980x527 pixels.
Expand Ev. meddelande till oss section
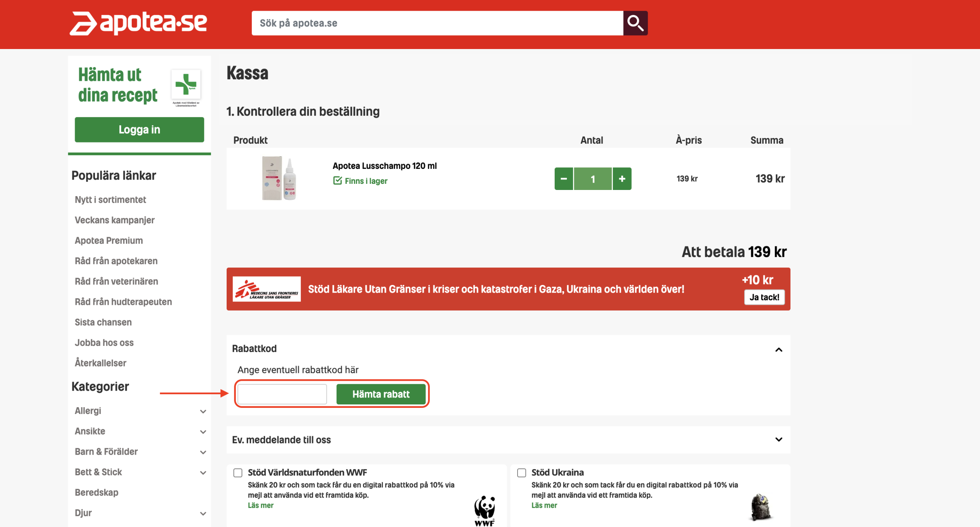778,439
